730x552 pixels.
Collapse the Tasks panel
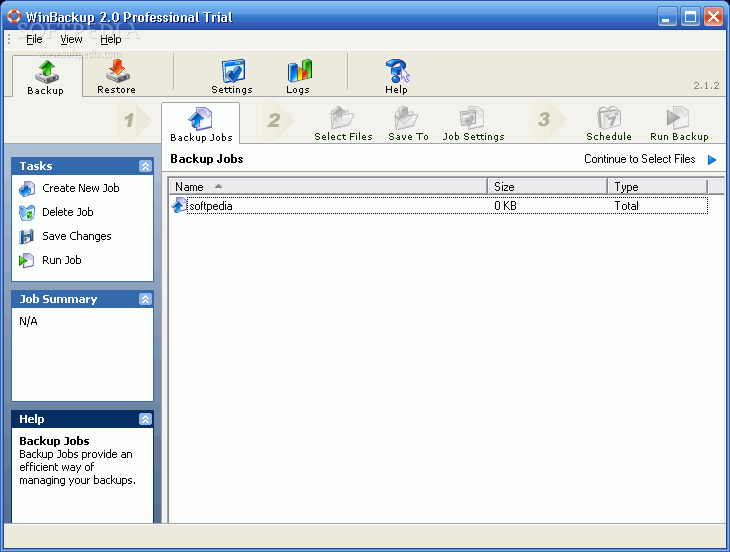(145, 166)
